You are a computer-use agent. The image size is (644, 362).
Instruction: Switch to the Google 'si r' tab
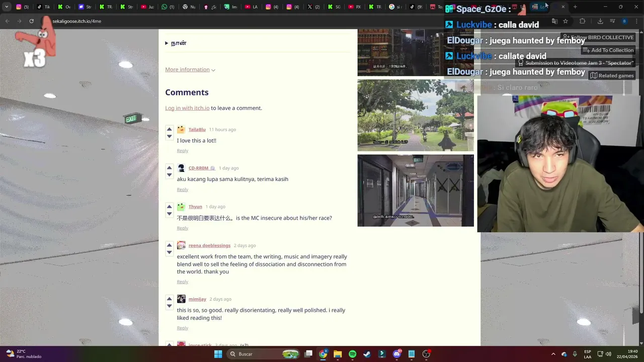click(x=395, y=7)
